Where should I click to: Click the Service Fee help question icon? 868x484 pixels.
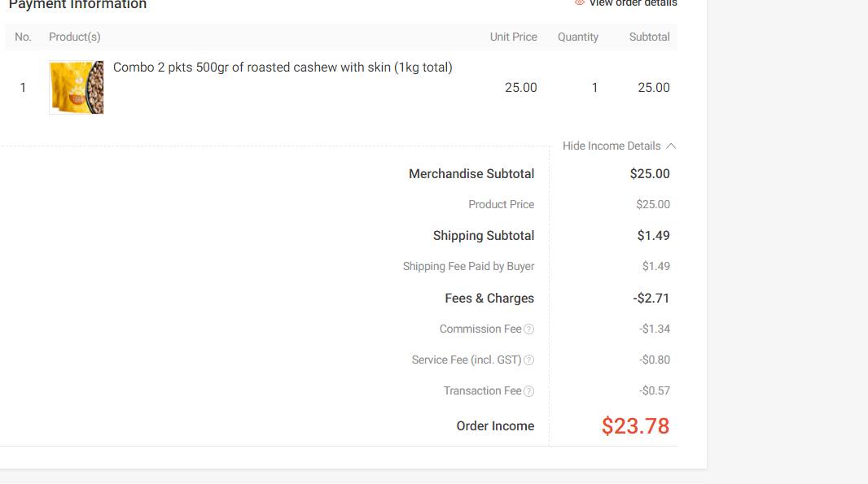(529, 360)
